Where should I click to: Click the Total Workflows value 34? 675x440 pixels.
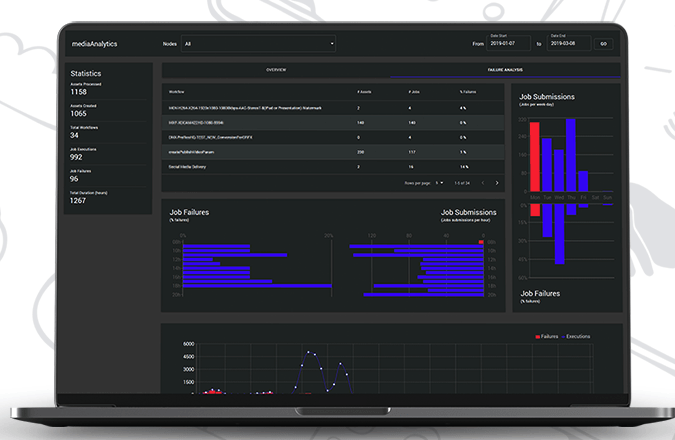tap(74, 135)
